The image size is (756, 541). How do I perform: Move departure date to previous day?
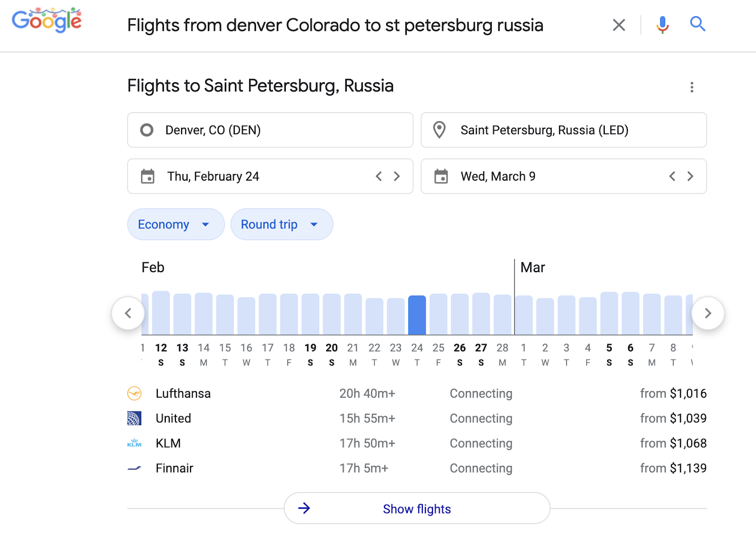378,176
